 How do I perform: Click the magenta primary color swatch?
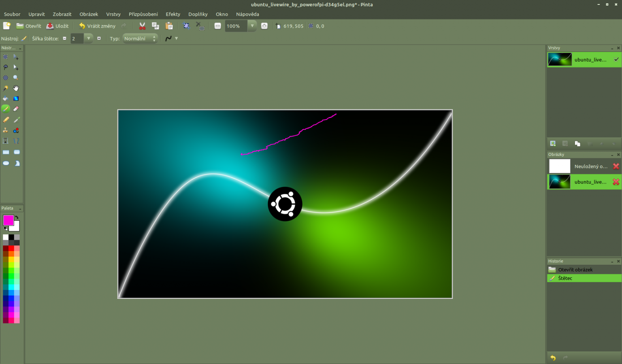(8, 220)
